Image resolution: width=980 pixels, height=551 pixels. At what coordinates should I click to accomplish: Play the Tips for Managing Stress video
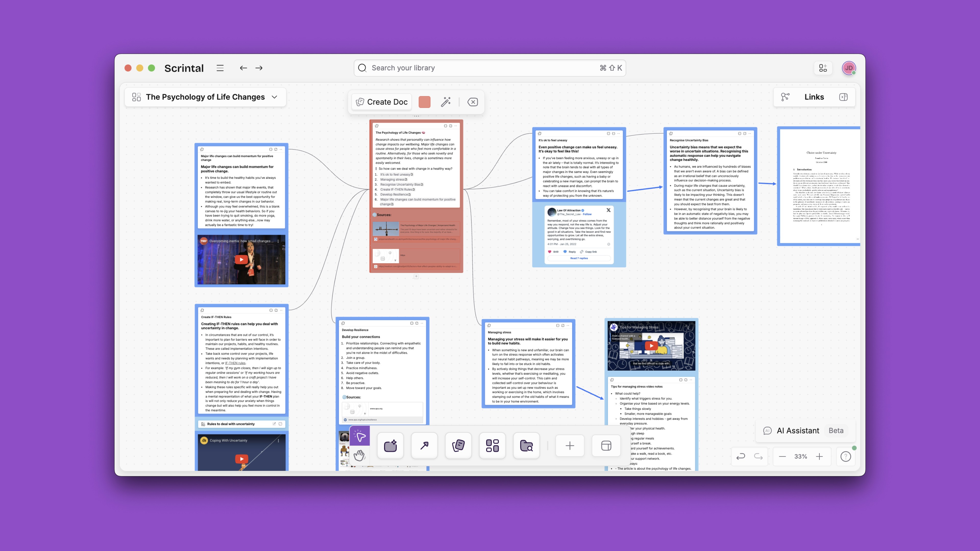tap(651, 346)
